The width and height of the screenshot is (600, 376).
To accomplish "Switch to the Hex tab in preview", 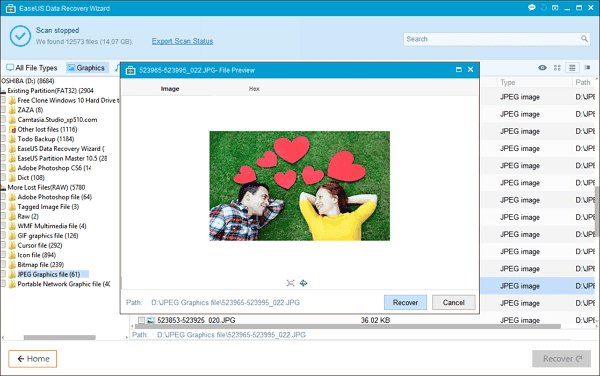I will tap(254, 89).
